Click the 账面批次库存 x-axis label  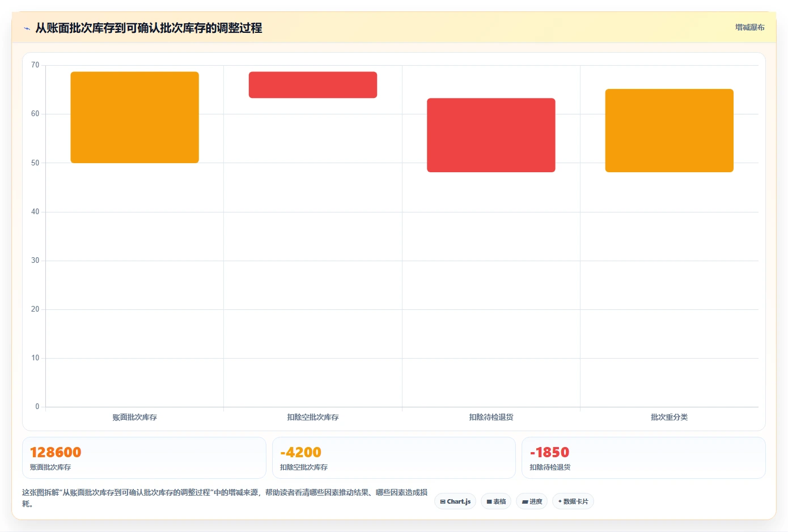point(134,417)
